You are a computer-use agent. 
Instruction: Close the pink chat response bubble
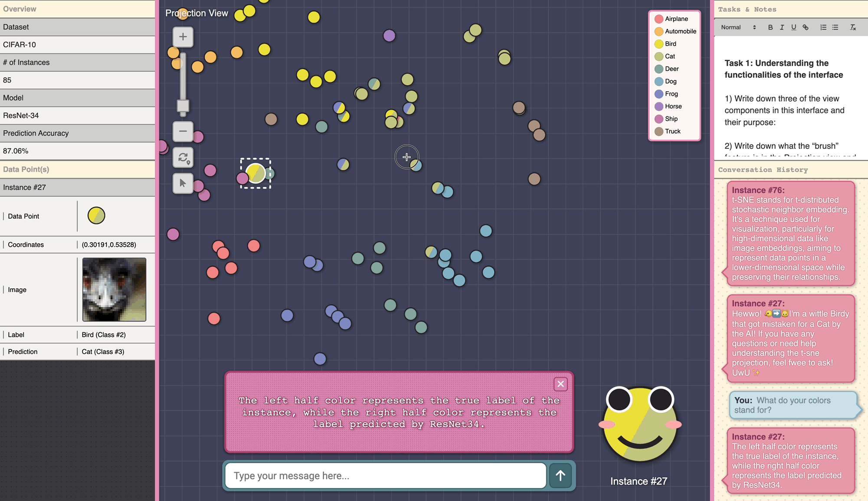[x=560, y=384]
